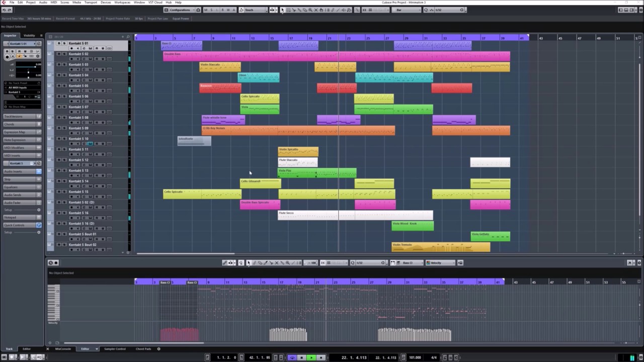644x362 pixels.
Task: Click the Add Track plus icon in track list
Action: pyautogui.click(x=123, y=37)
